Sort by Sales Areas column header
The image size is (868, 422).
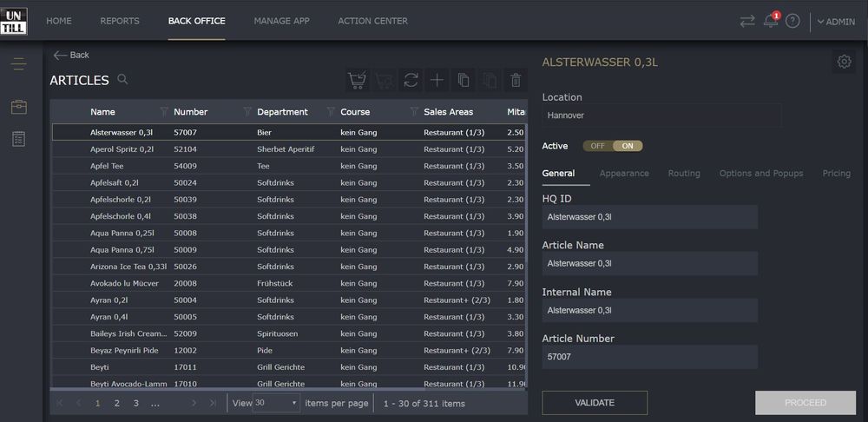[449, 112]
